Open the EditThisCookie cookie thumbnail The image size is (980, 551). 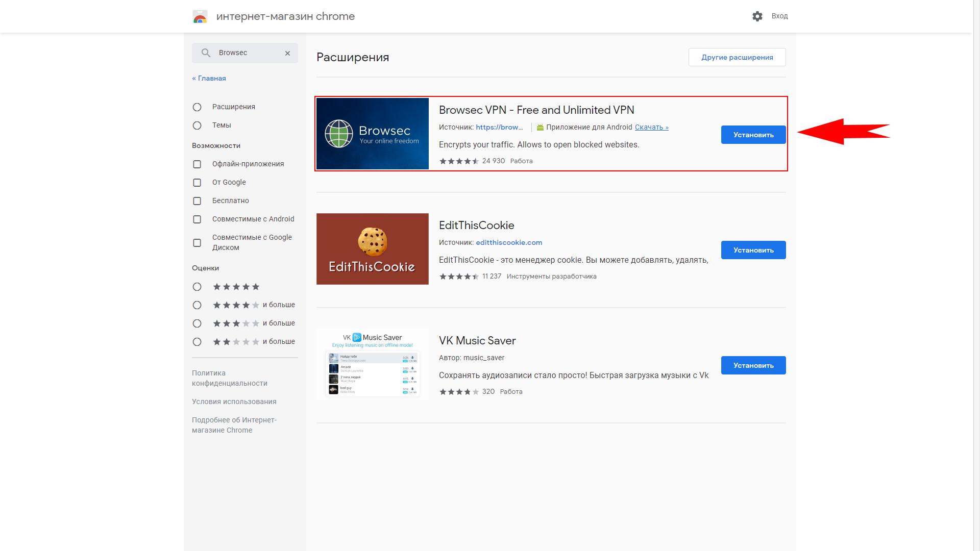coord(372,249)
